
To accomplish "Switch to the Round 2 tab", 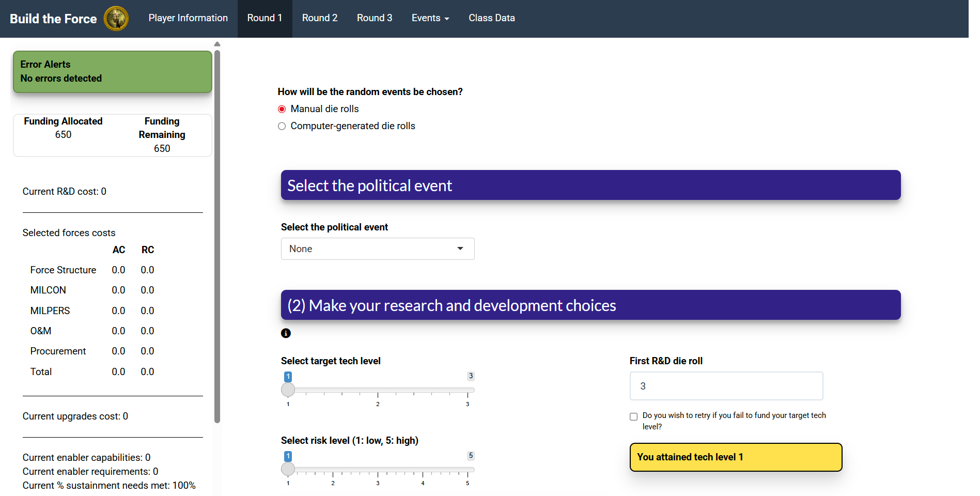I will (319, 18).
